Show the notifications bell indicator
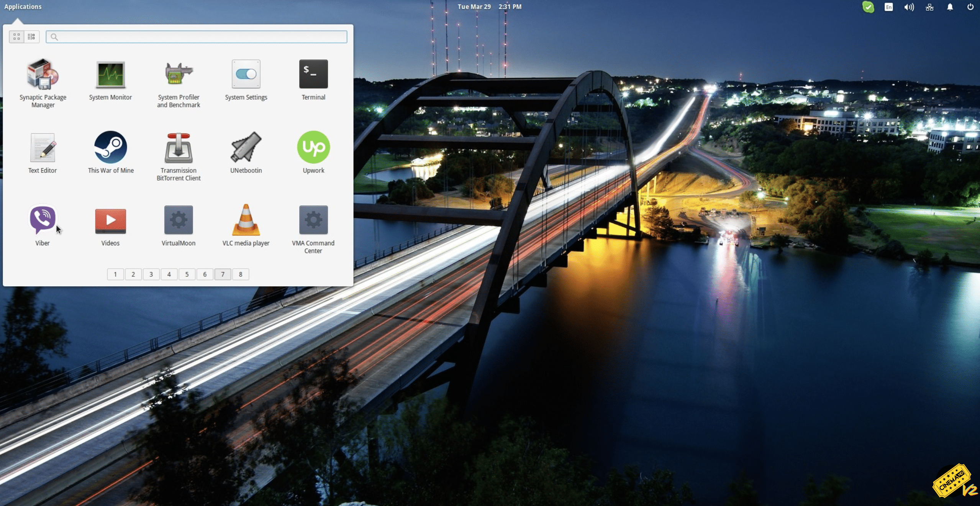Viewport: 980px width, 506px height. pos(950,7)
